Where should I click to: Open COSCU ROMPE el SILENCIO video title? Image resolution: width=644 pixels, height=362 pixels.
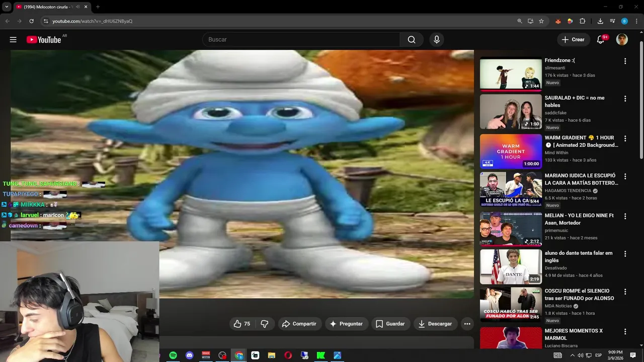(x=580, y=295)
